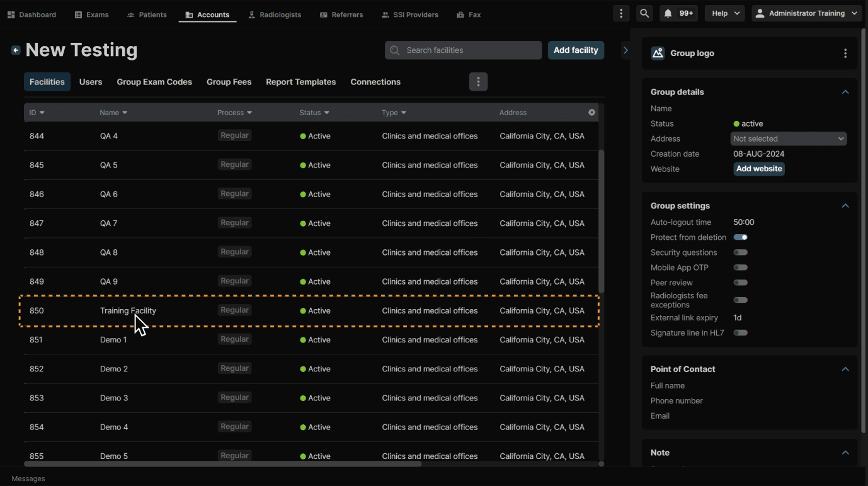Click the Auto-logout time value 50:00
868x486 pixels.
(x=744, y=222)
